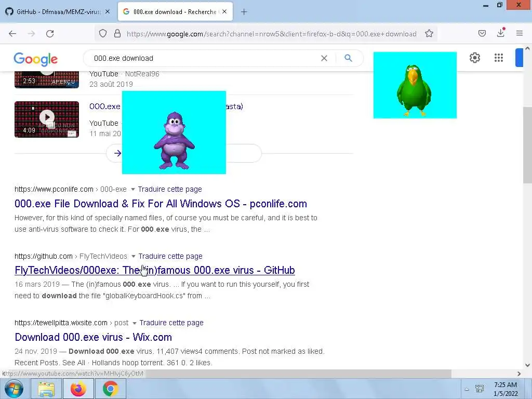This screenshot has height=399, width=532.
Task: Open Download 000.exe virus Wix result
Action: pyautogui.click(x=94, y=337)
